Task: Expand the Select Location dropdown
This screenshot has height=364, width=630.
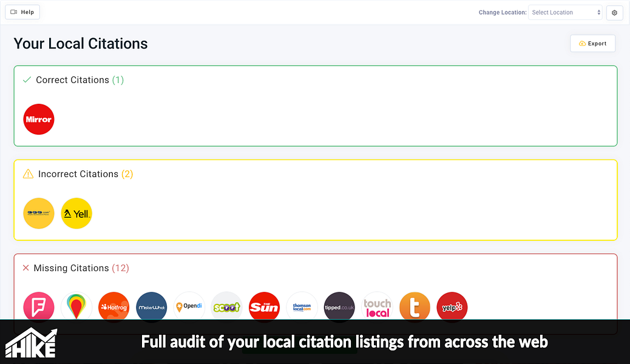Action: point(565,13)
